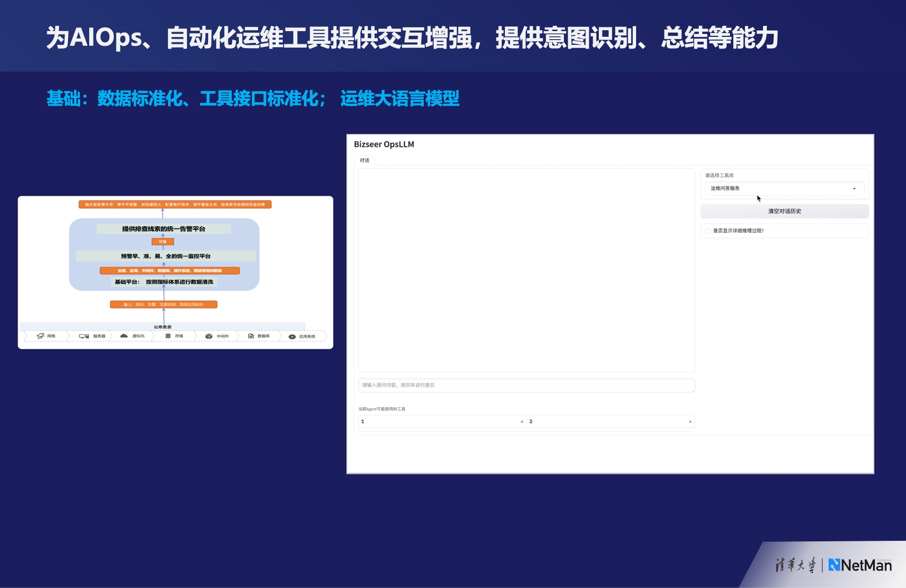Click the database (数据库) document icon
Viewport: 906px width, 588px height.
click(x=251, y=336)
